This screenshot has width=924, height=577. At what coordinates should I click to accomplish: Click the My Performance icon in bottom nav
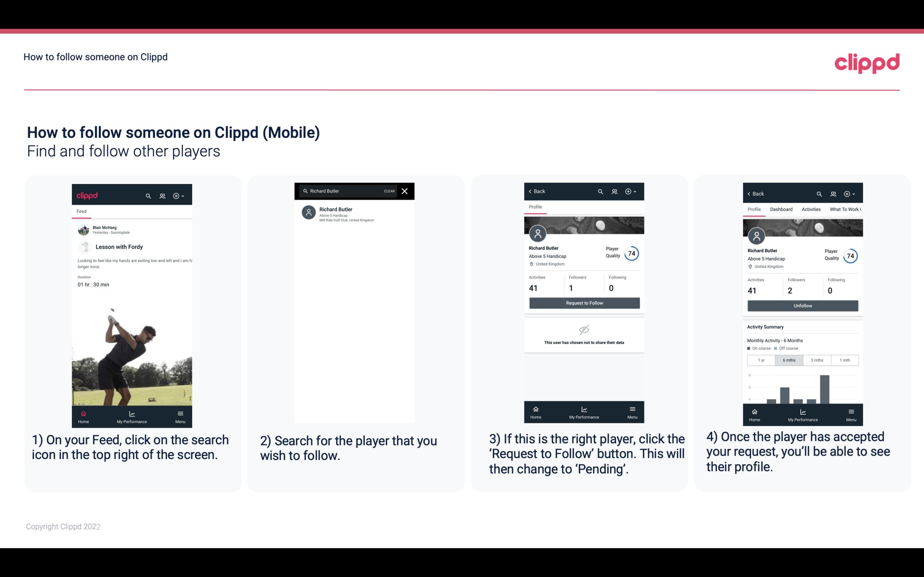coord(132,413)
